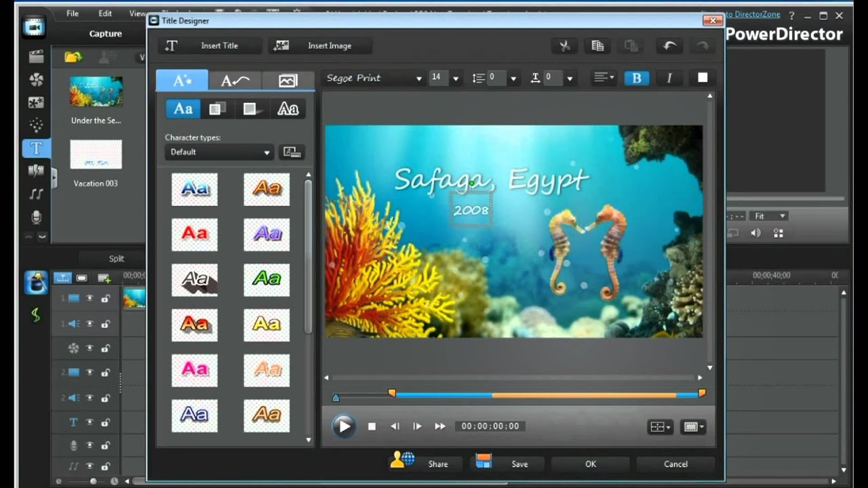Click the Insert Image button
This screenshot has height=488, width=868.
[x=319, y=45]
